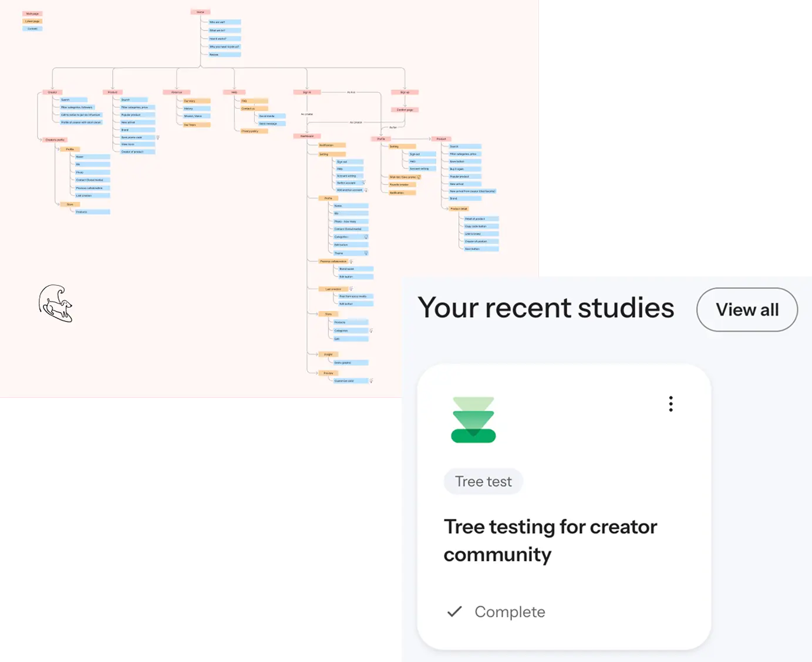Click the lightbulb icon next to Theme node
Image resolution: width=812 pixels, height=662 pixels.
coord(366,253)
